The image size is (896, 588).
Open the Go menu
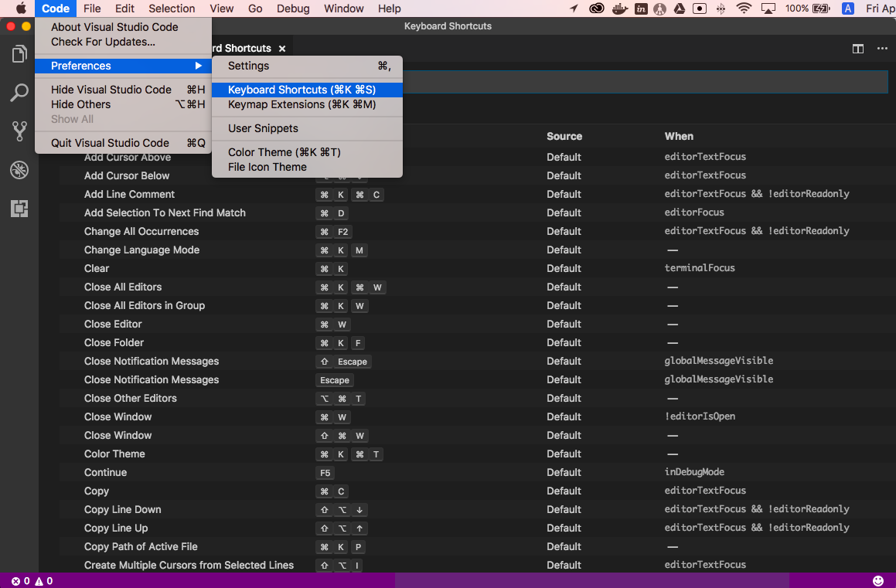pyautogui.click(x=255, y=8)
